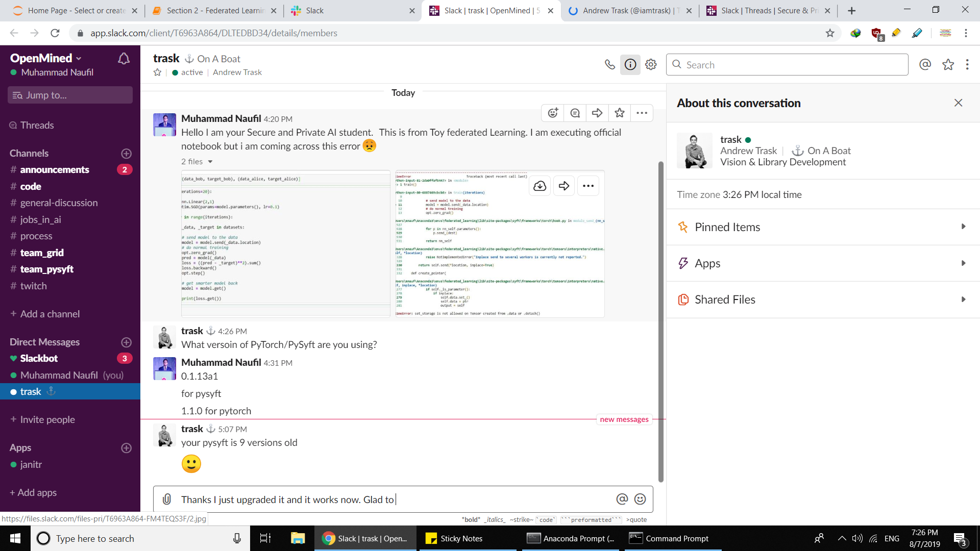The width and height of the screenshot is (980, 551).
Task: Share the message with forward arrow icon
Action: click(x=597, y=113)
